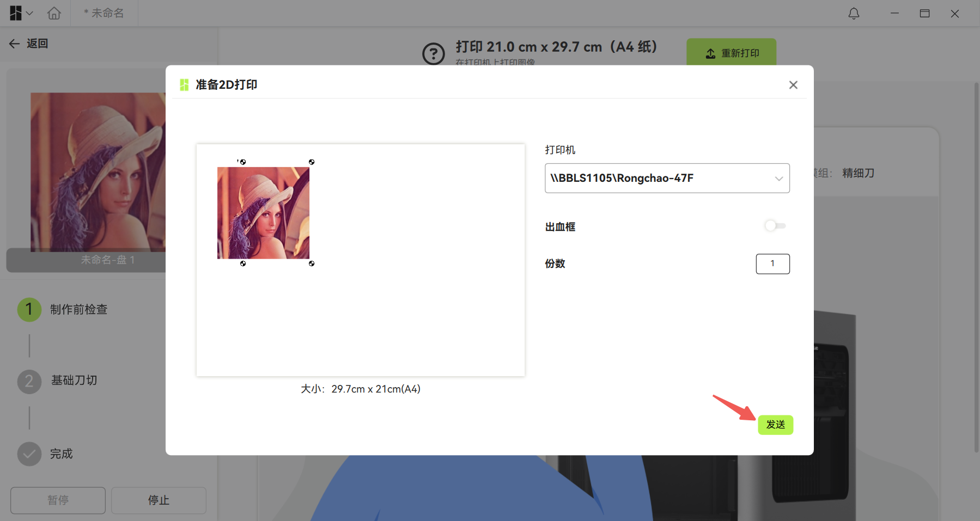Screen dimensions: 980x521
Task: Click the 暂停 pause button
Action: point(58,500)
